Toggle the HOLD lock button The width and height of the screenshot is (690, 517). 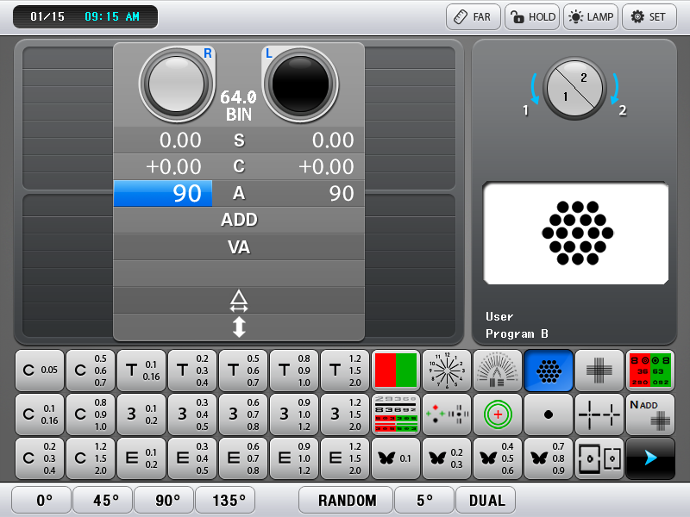tap(532, 17)
